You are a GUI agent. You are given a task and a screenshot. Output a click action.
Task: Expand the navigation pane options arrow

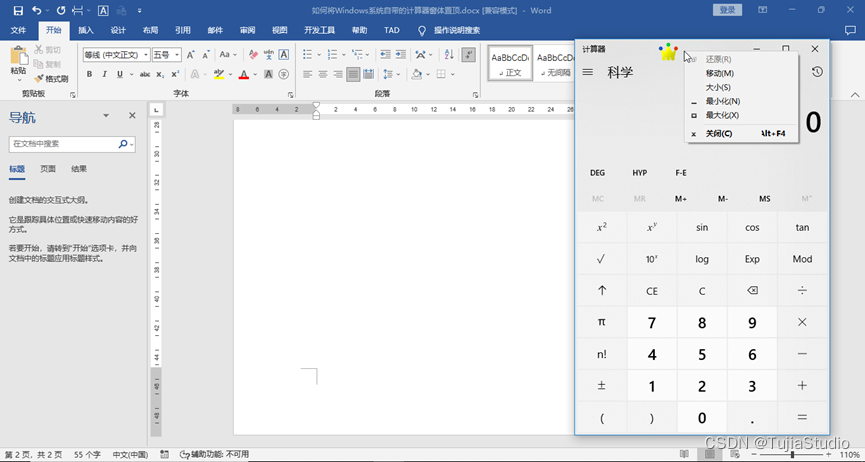(x=106, y=115)
